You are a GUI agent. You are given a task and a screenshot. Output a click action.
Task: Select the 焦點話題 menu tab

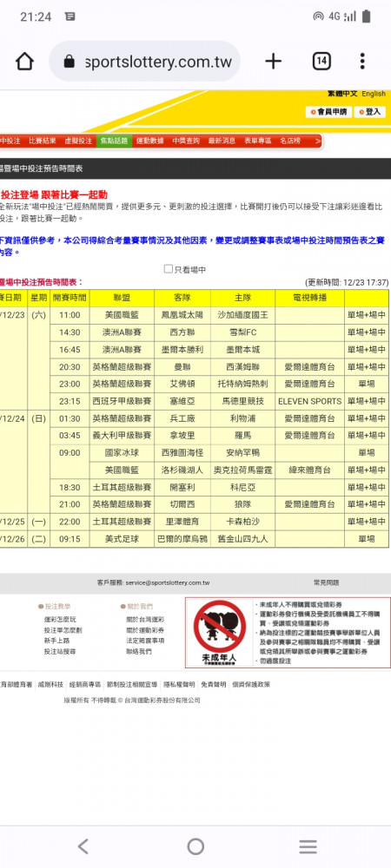click(x=114, y=141)
